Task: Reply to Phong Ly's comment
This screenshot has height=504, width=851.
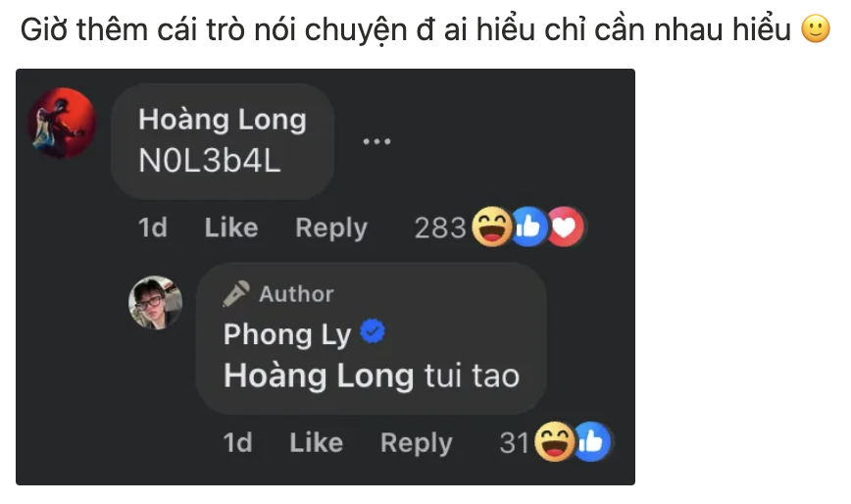Action: (x=417, y=442)
